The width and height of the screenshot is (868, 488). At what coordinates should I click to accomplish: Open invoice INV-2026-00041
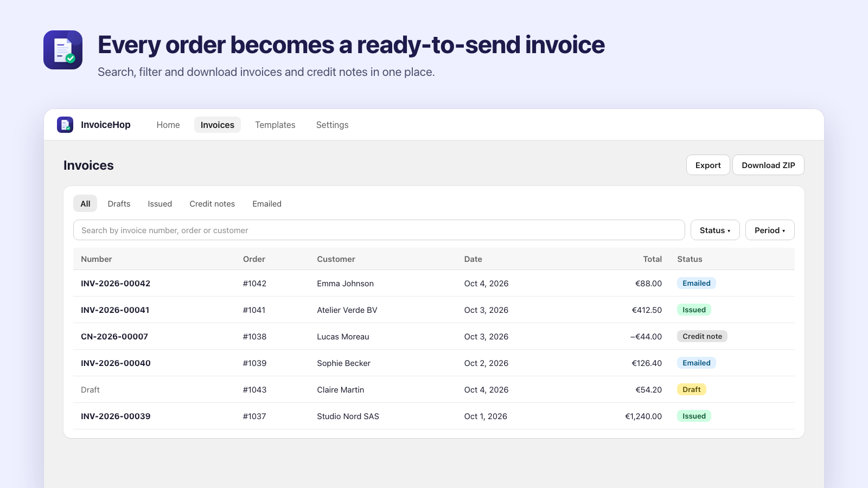pyautogui.click(x=115, y=310)
